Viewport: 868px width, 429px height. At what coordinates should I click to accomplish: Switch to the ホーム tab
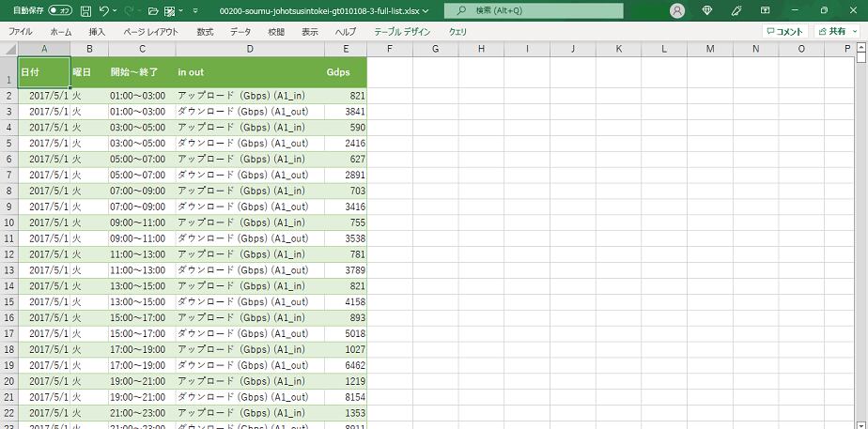click(x=61, y=32)
